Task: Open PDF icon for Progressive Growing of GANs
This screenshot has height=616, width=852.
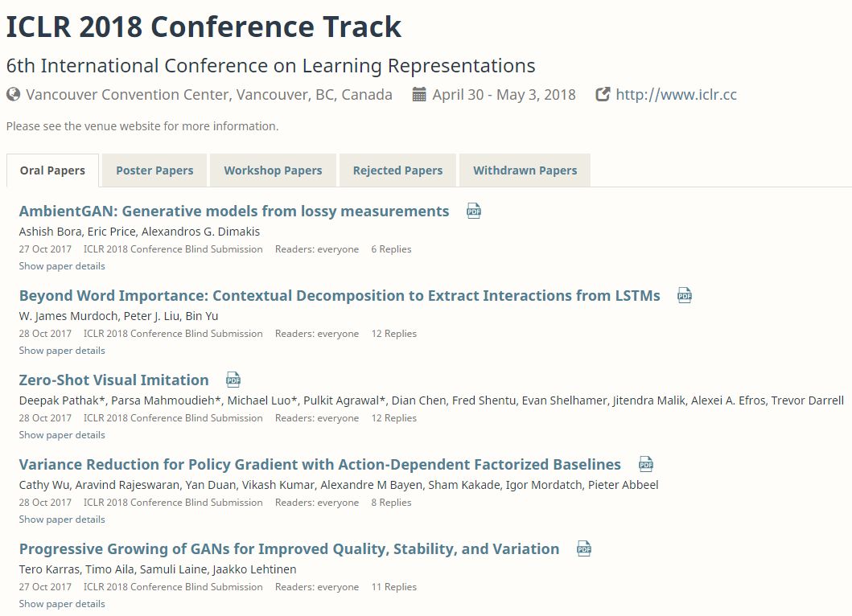Action: tap(584, 548)
